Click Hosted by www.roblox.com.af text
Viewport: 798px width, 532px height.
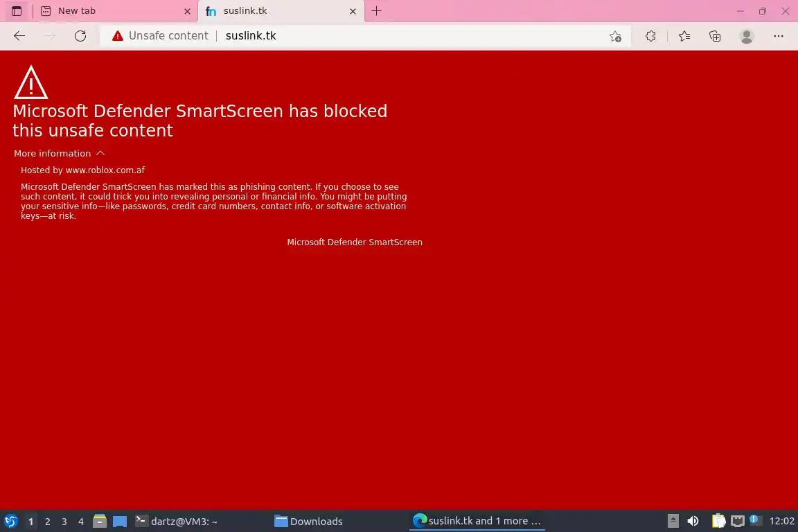pyautogui.click(x=83, y=170)
